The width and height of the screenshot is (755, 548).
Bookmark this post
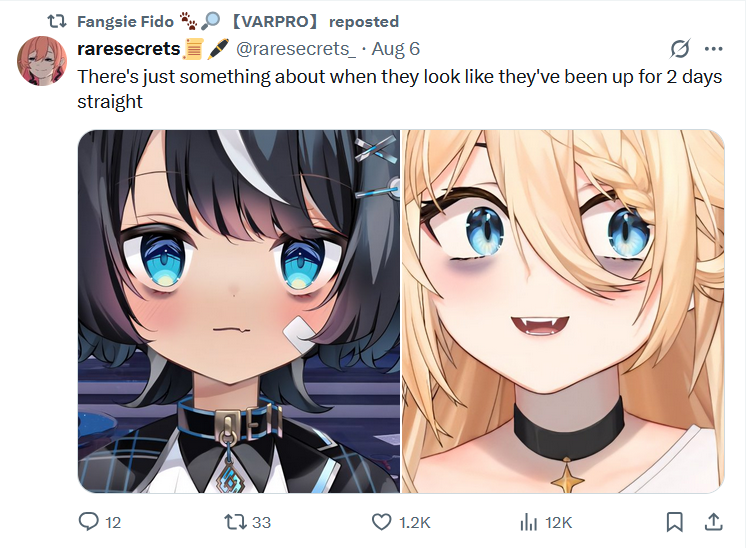point(675,522)
